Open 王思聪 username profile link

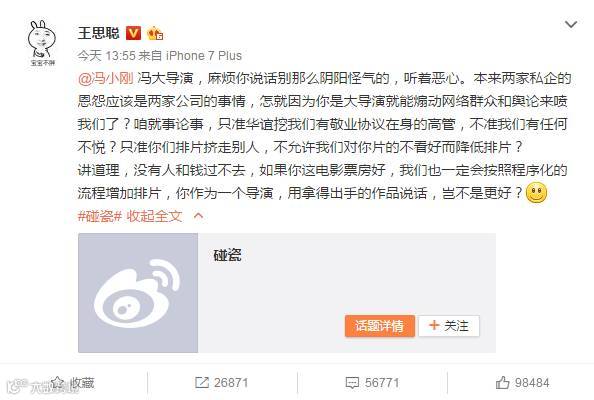click(x=98, y=33)
